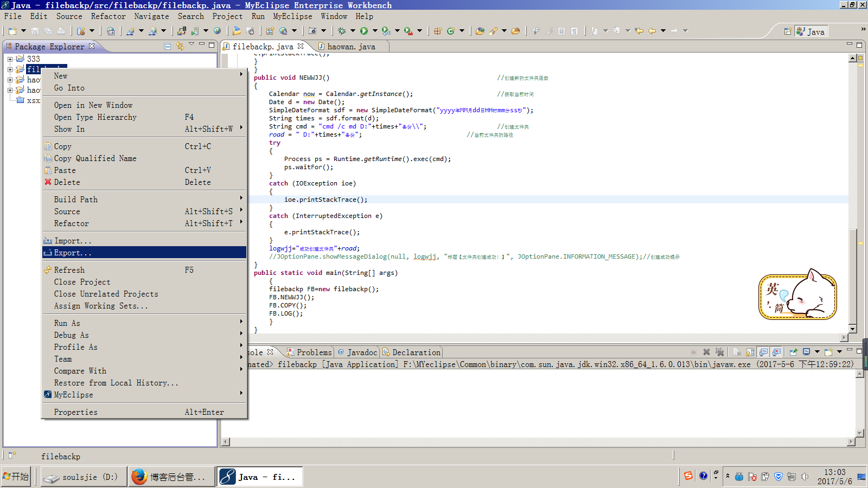
Task: Select Delete in the context menu
Action: tap(144, 182)
